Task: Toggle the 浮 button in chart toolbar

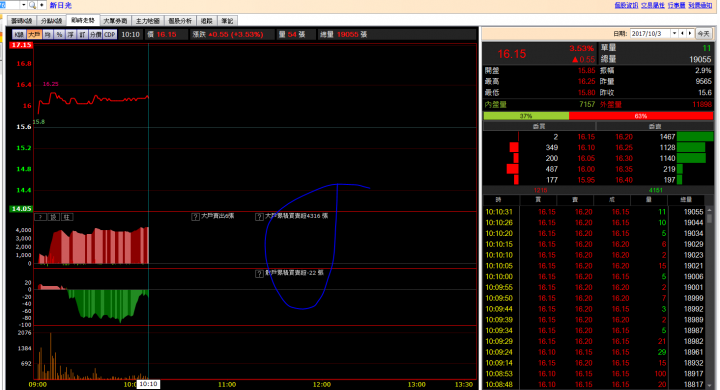Action: (x=71, y=34)
